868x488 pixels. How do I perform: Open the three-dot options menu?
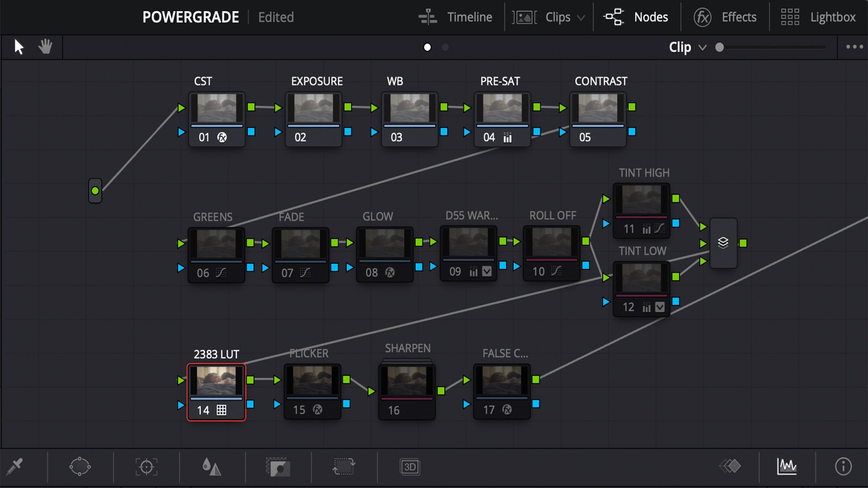(x=854, y=47)
